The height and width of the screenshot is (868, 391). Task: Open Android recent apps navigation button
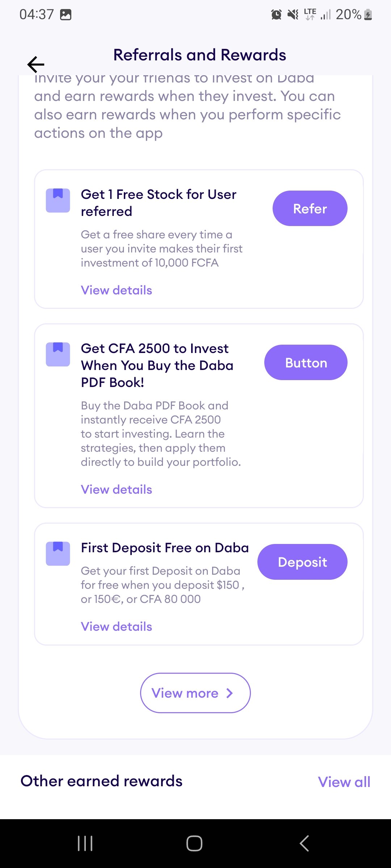click(x=85, y=843)
